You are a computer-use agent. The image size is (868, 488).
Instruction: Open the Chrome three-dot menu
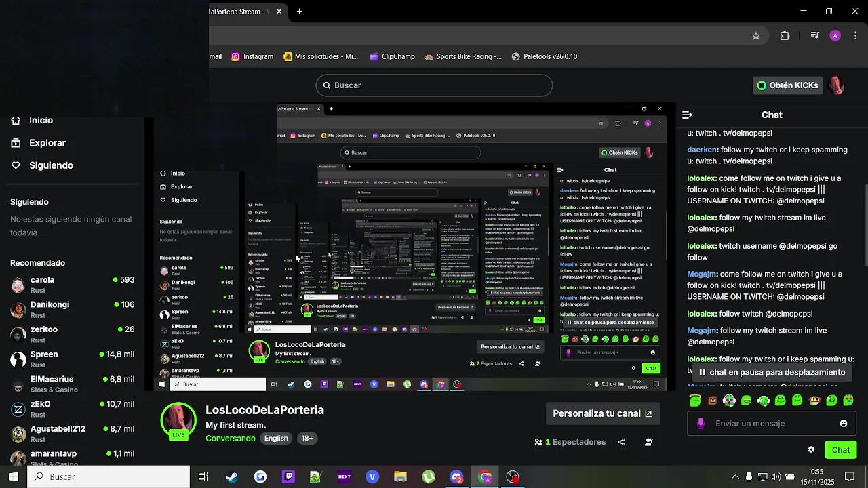pos(856,36)
